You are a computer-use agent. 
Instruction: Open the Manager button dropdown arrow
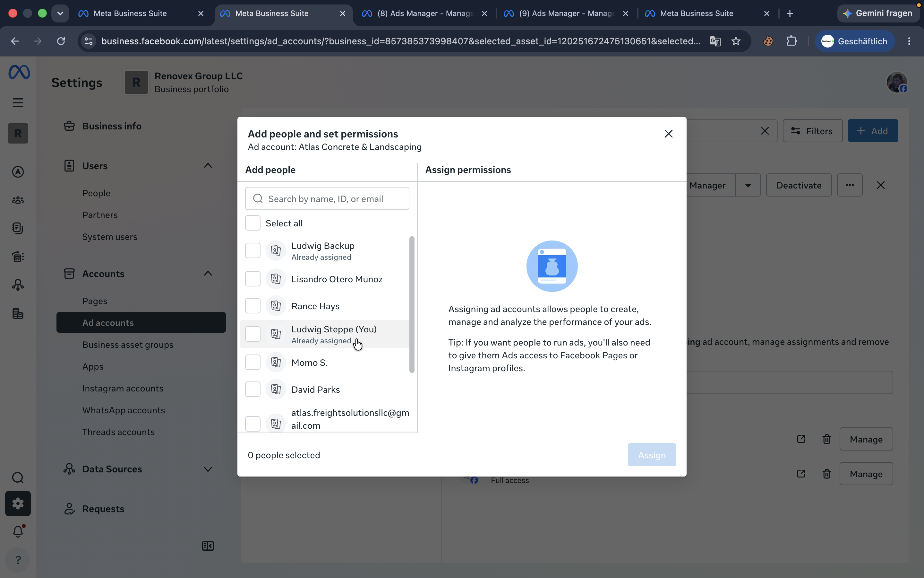pyautogui.click(x=748, y=185)
